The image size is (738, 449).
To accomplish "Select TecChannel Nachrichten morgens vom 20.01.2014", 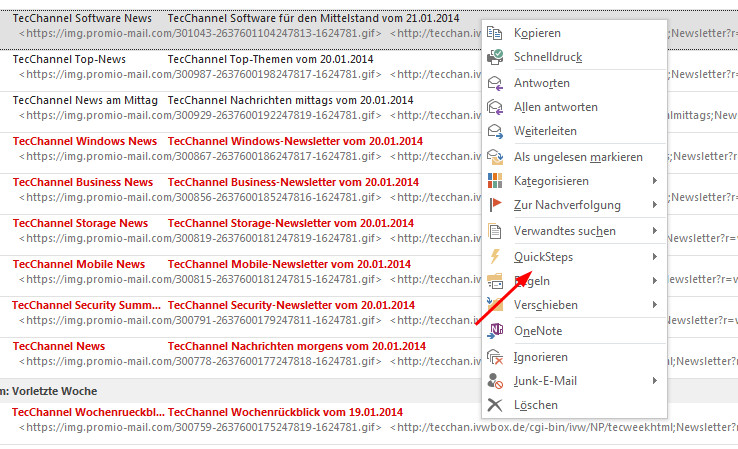I will click(x=297, y=346).
